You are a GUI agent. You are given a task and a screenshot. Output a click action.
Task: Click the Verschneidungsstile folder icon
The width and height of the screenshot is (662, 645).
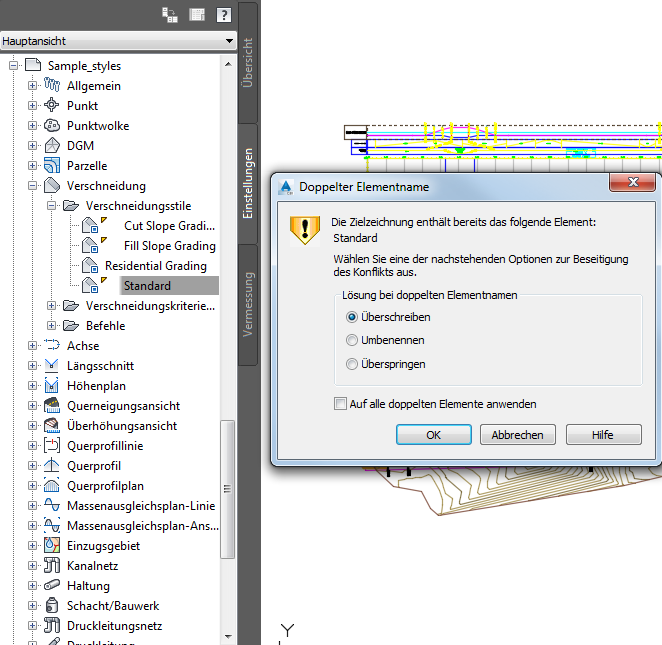pyautogui.click(x=71, y=206)
